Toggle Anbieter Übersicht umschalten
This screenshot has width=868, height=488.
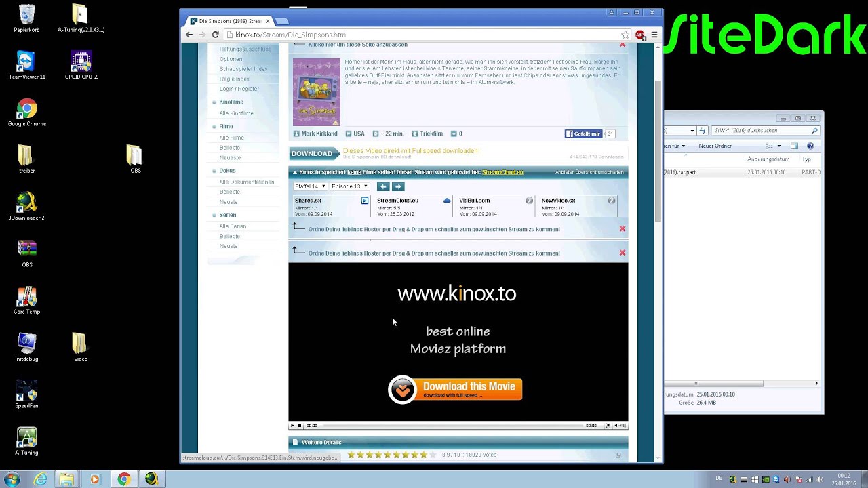pos(589,172)
